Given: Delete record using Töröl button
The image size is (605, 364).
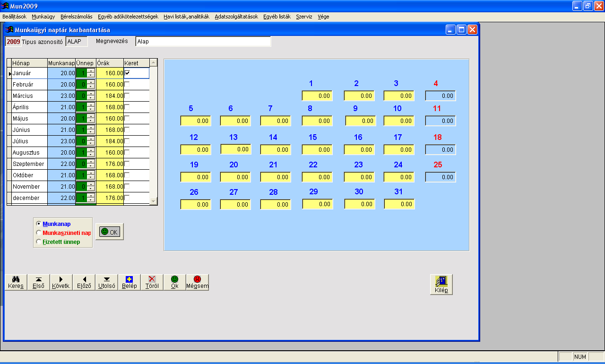Looking at the screenshot, I should [152, 282].
